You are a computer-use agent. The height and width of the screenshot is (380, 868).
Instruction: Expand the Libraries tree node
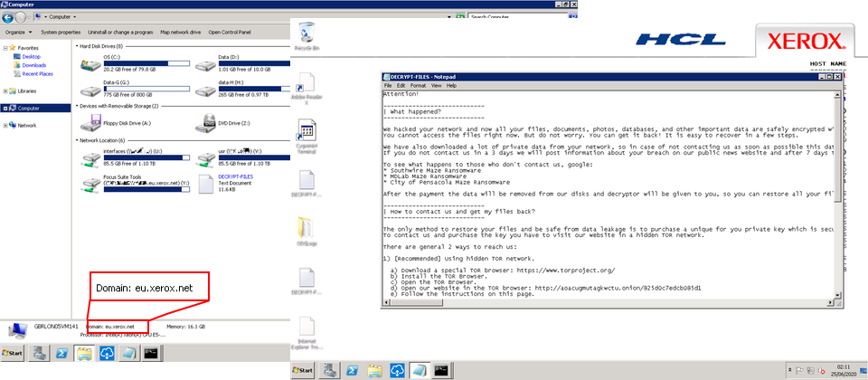(x=5, y=90)
